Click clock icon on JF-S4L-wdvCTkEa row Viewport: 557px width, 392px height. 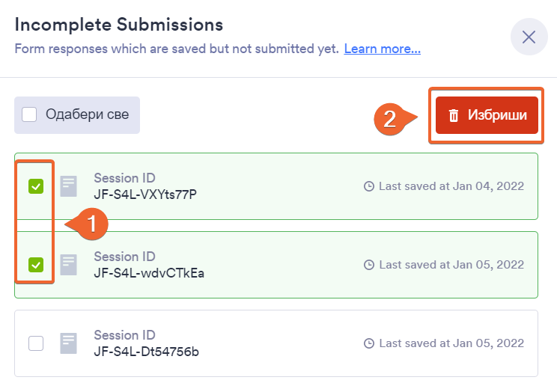pyautogui.click(x=368, y=265)
